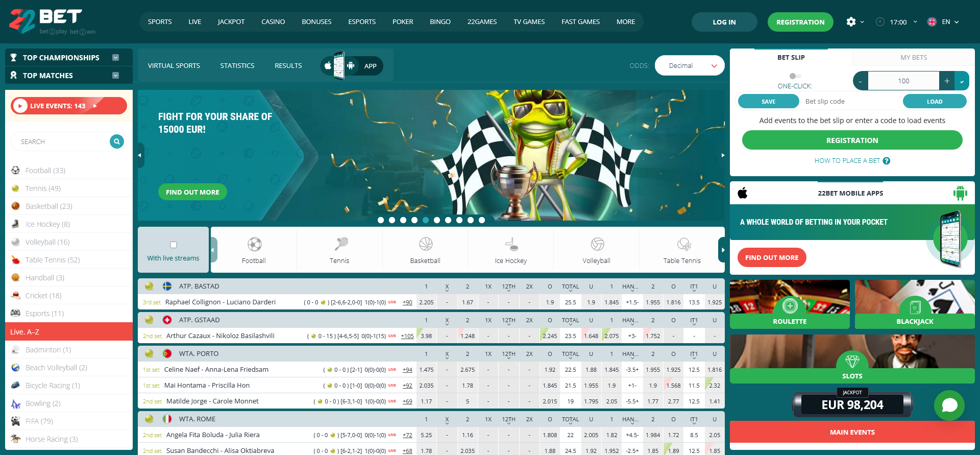
Task: Open the Casino menu item
Action: pos(273,22)
